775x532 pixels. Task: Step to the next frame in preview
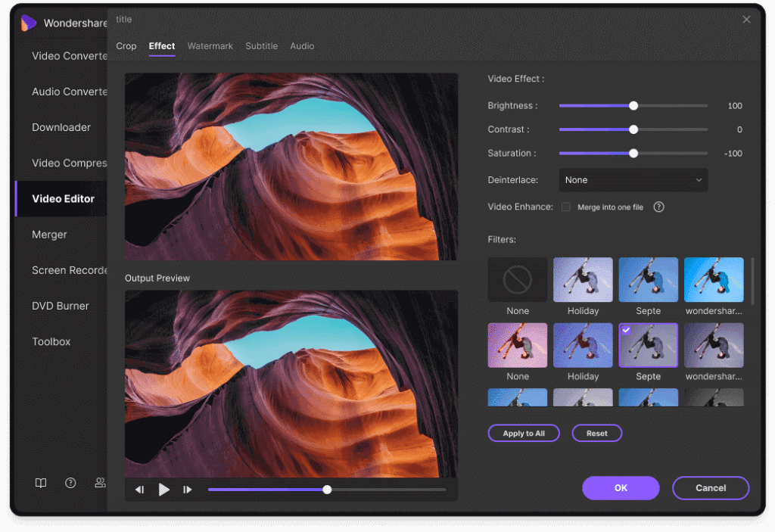pos(188,490)
